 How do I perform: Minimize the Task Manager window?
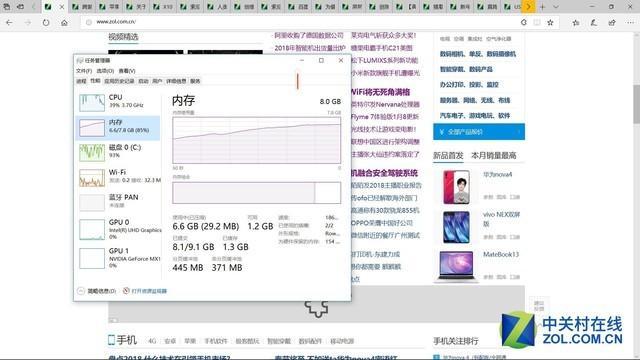[302, 60]
